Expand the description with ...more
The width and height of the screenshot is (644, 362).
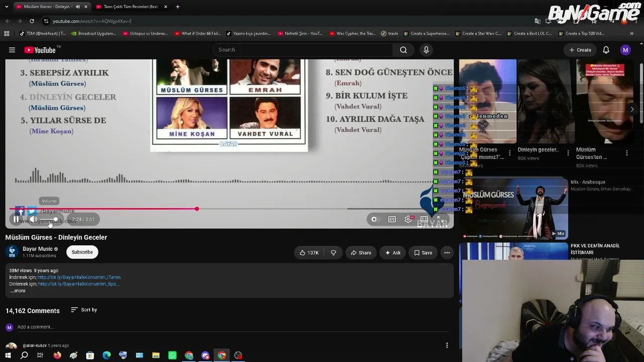point(18,291)
